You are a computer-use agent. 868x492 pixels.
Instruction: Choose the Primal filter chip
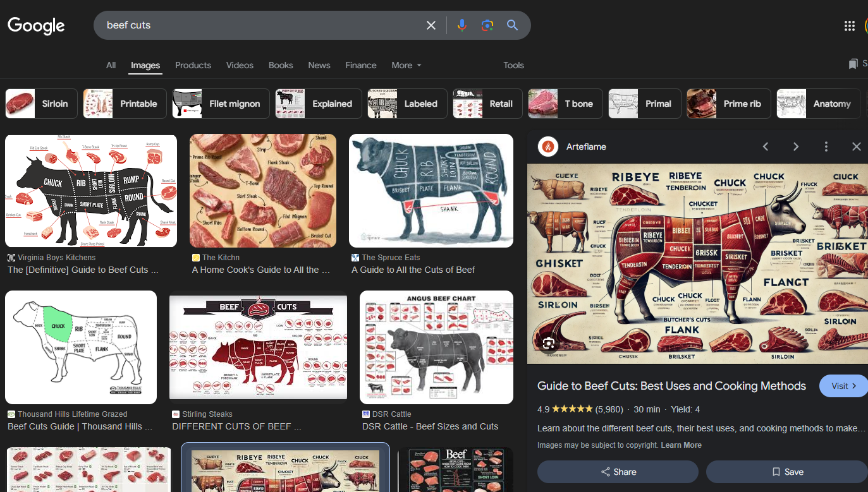pos(645,104)
